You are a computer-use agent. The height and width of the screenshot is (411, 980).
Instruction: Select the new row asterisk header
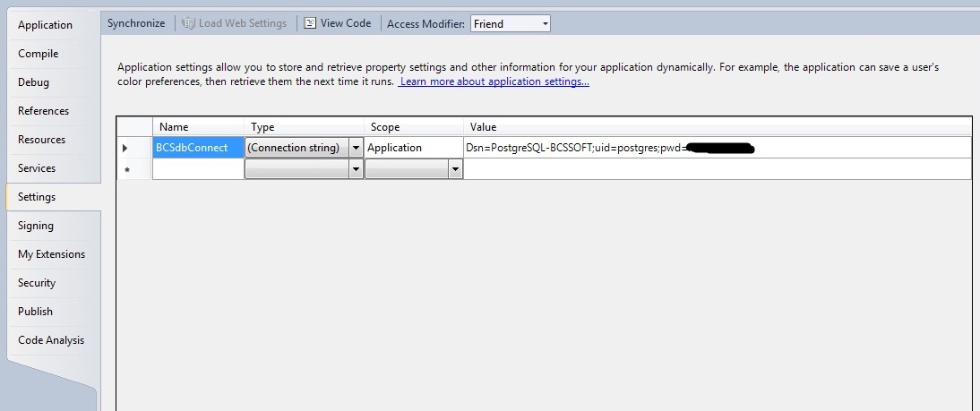(134, 169)
